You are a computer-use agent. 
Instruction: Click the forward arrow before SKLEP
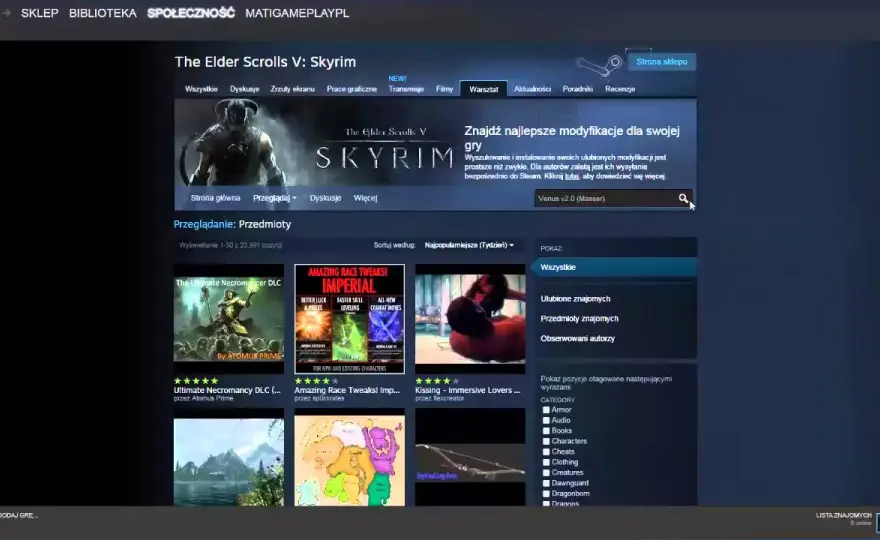click(7, 13)
